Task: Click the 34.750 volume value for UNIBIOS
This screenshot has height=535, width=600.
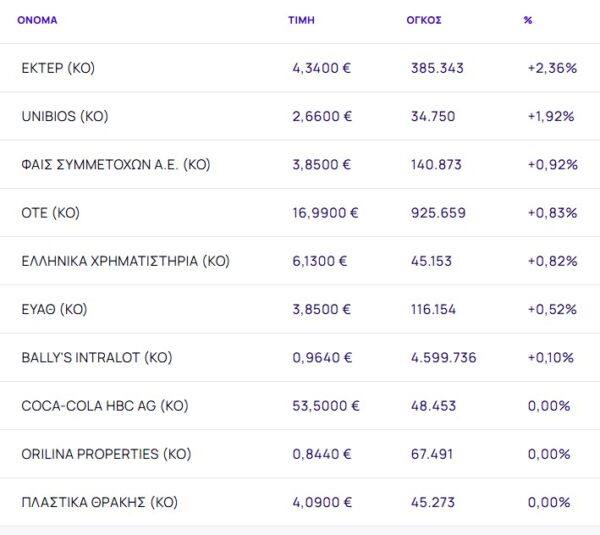Action: 433,116
